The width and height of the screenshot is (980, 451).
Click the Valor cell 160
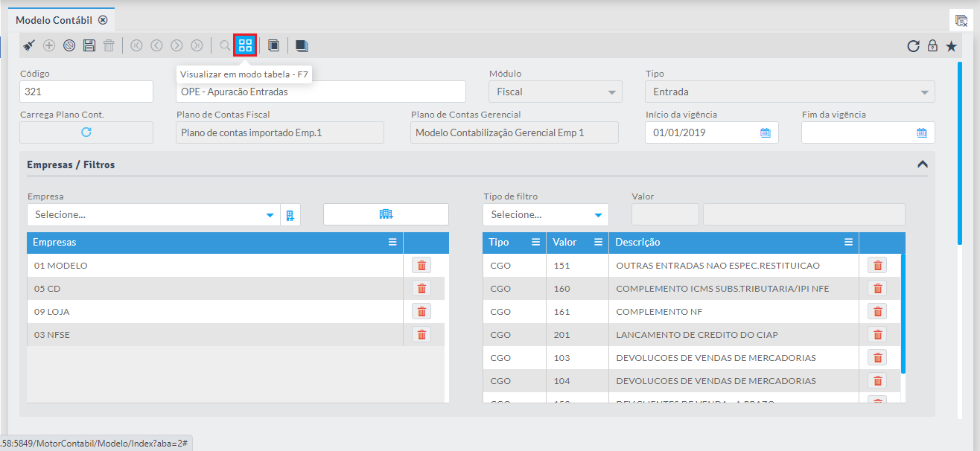coord(577,289)
